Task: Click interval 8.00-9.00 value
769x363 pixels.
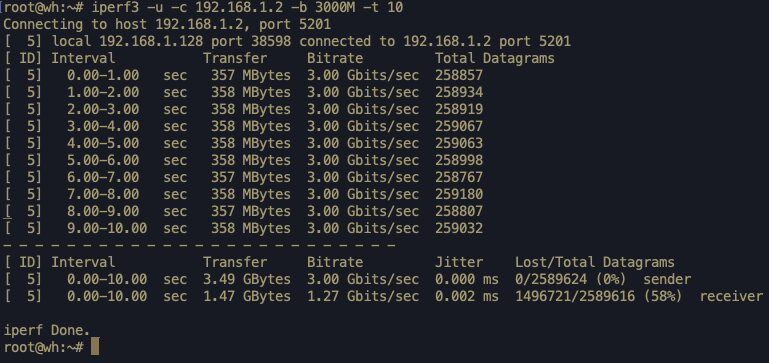Action: [103, 211]
